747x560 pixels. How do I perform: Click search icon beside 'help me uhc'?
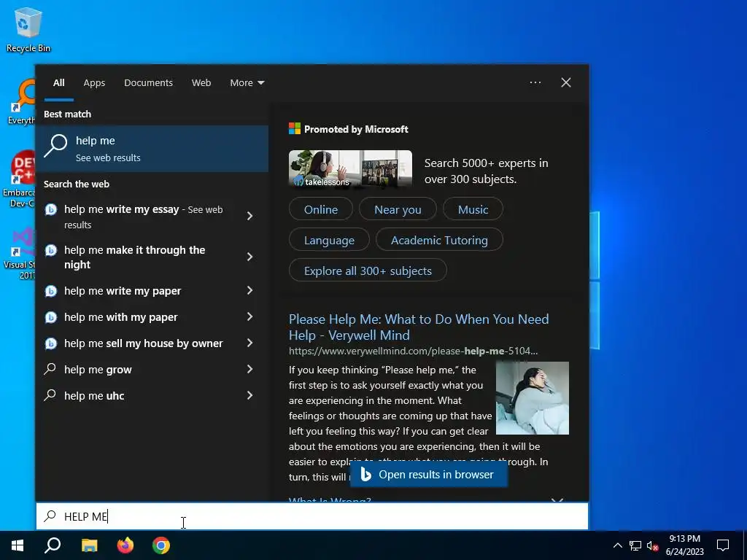[x=50, y=395]
